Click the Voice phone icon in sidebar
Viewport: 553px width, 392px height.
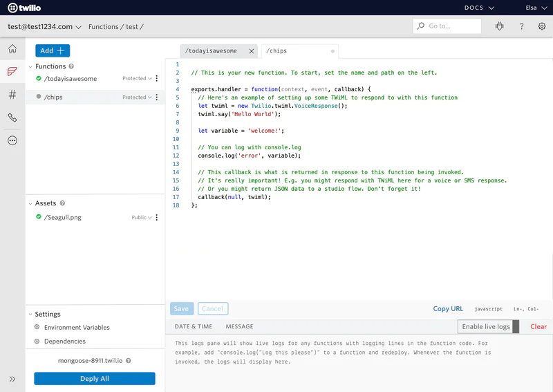[12, 118]
